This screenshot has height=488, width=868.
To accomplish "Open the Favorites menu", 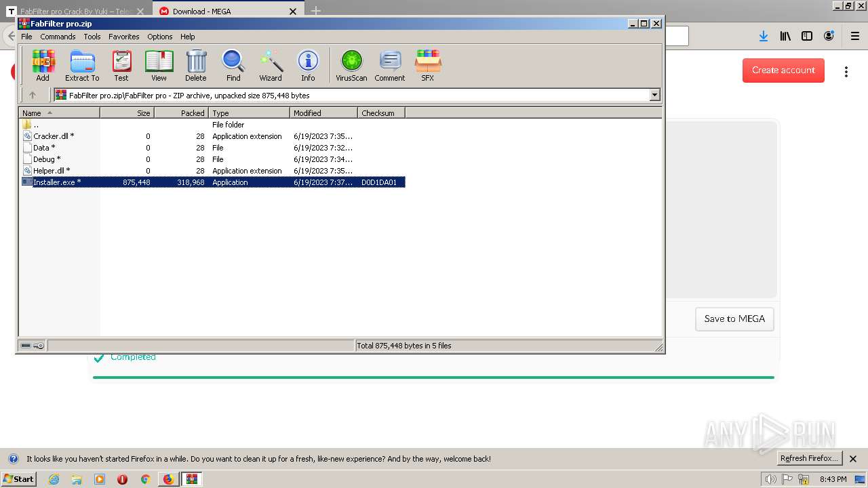I will coord(124,37).
